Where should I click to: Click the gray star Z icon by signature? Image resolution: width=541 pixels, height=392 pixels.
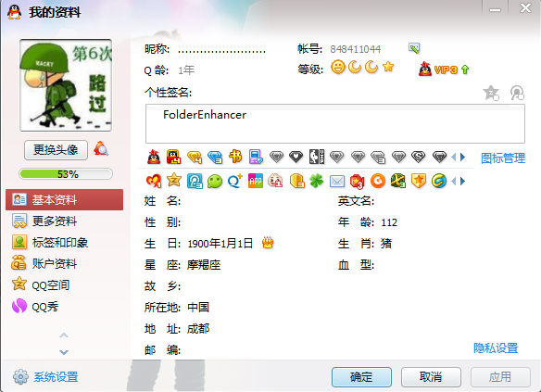tap(491, 93)
